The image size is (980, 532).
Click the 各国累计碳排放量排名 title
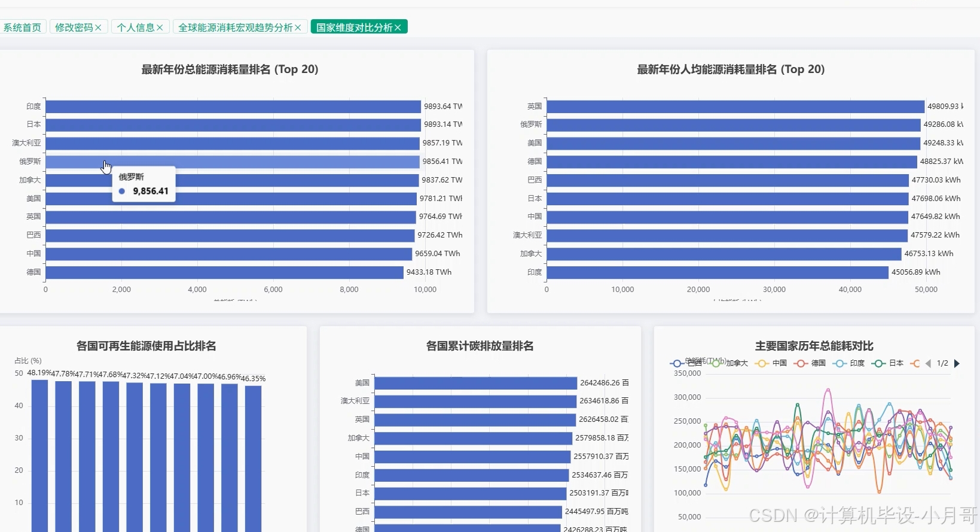[x=480, y=346]
